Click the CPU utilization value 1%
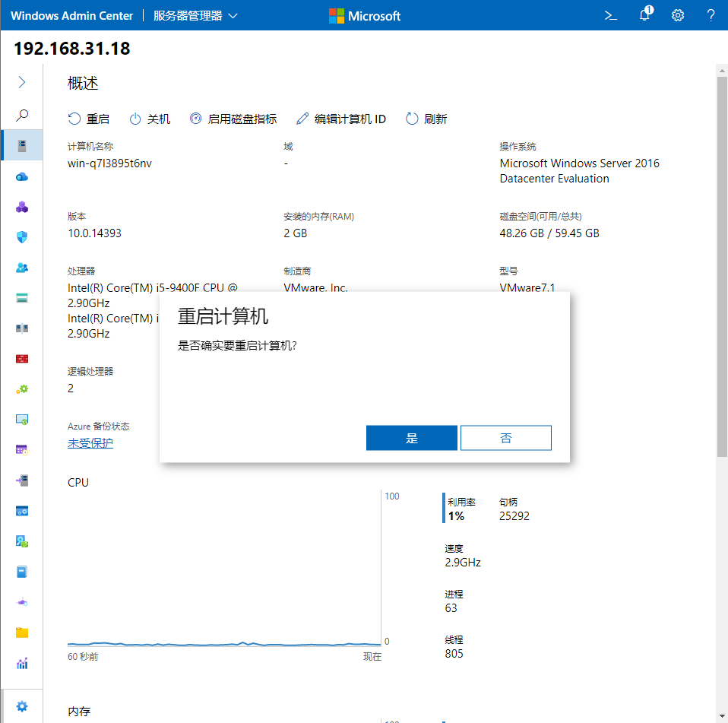Image resolution: width=728 pixels, height=723 pixels. click(x=456, y=516)
